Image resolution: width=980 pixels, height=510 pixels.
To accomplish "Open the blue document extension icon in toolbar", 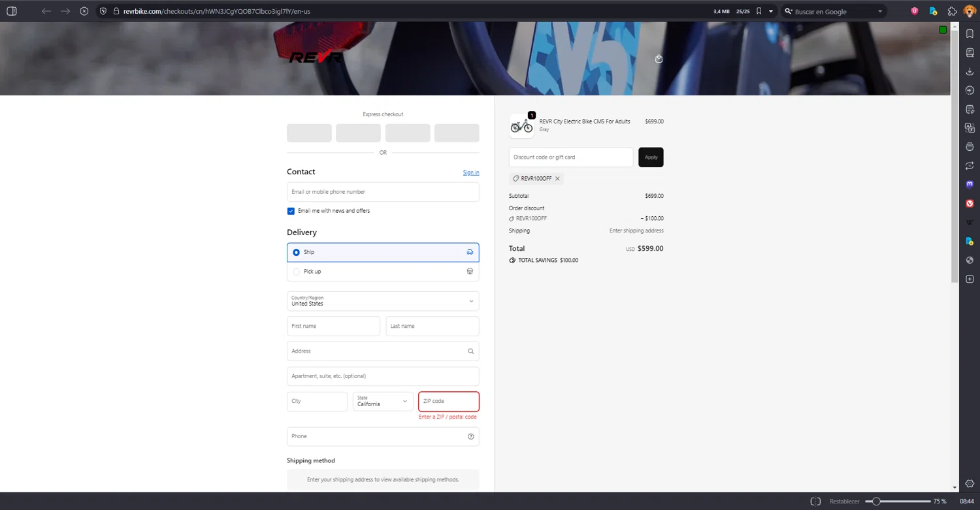I will pos(933,11).
